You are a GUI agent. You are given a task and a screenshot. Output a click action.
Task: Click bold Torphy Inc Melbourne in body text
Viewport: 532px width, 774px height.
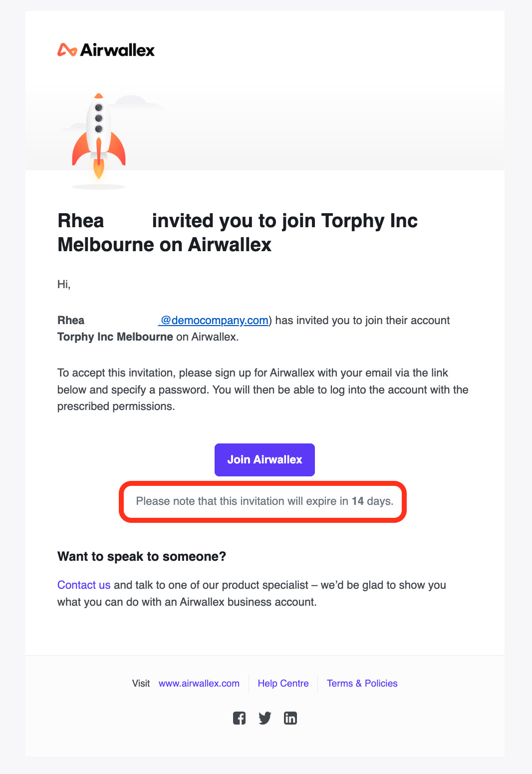pyautogui.click(x=115, y=337)
